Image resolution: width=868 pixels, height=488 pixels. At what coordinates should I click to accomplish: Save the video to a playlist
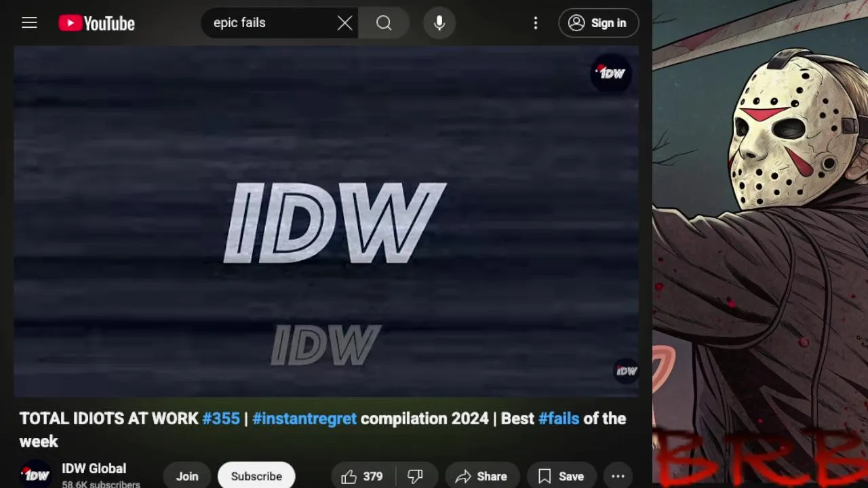coord(561,476)
